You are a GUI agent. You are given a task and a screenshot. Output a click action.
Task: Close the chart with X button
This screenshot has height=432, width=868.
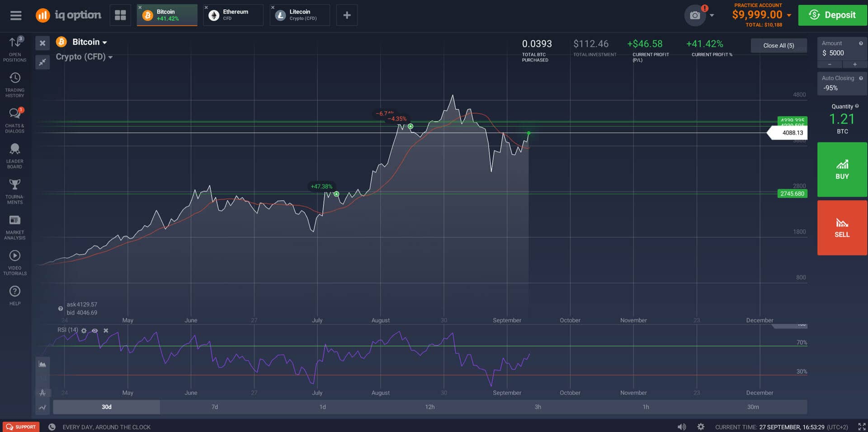tap(42, 43)
